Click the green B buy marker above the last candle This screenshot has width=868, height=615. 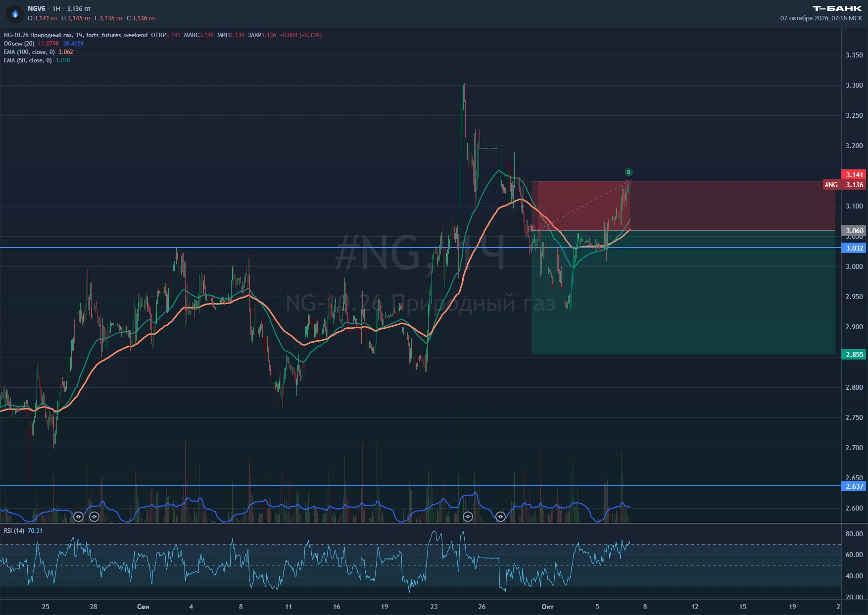[628, 172]
